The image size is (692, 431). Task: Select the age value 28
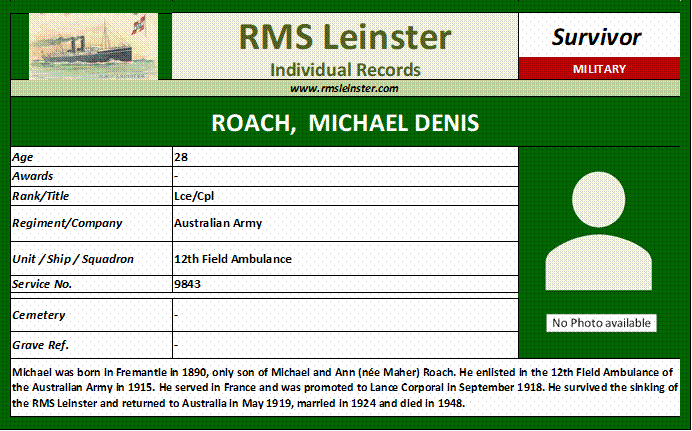[181, 157]
